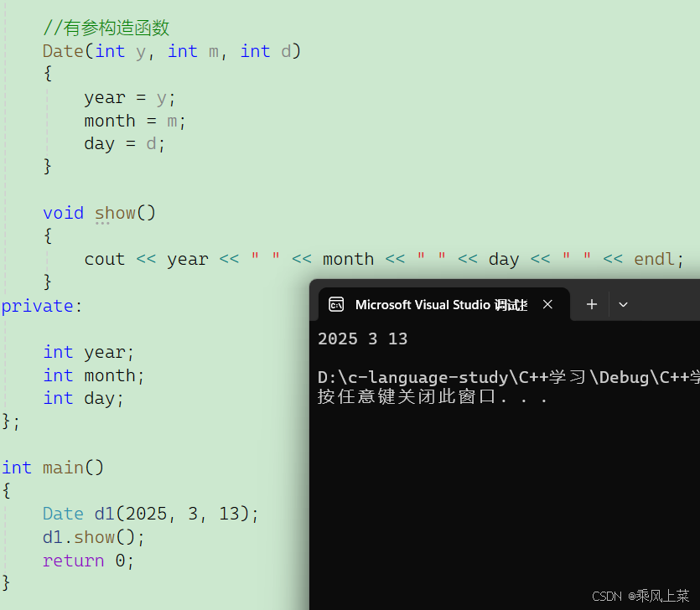Viewport: 700px width, 610px height.
Task: Click the line 'month = m;'
Action: (135, 121)
